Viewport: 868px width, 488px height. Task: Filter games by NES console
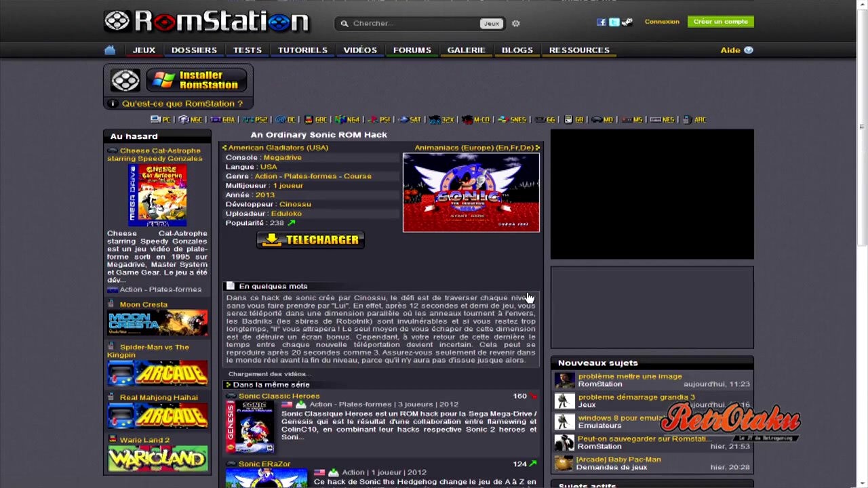point(663,119)
